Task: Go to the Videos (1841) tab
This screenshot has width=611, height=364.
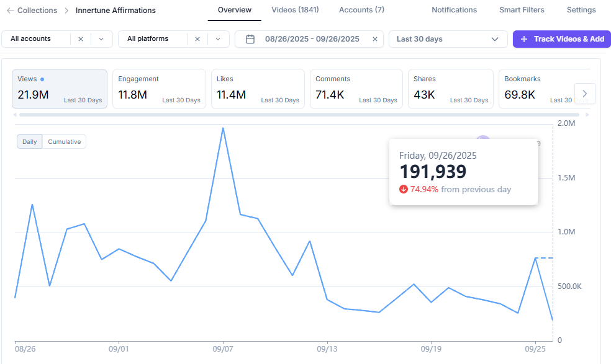Action: tap(295, 10)
